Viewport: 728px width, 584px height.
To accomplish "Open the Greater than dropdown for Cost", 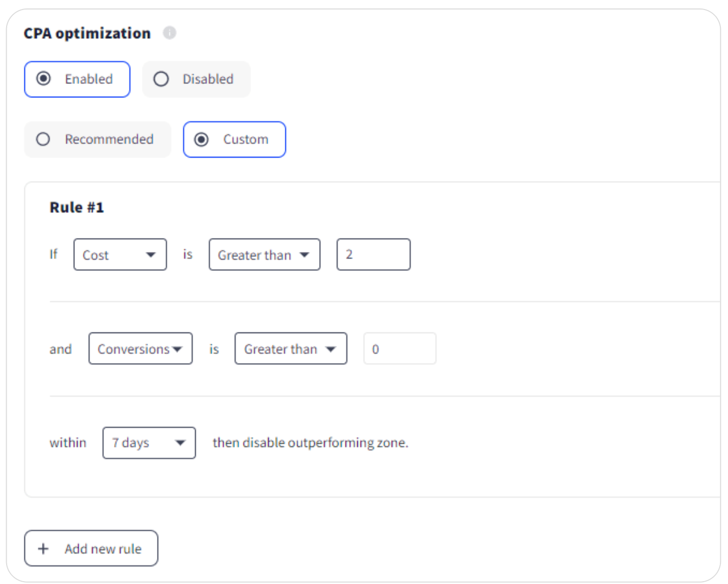I will 264,255.
